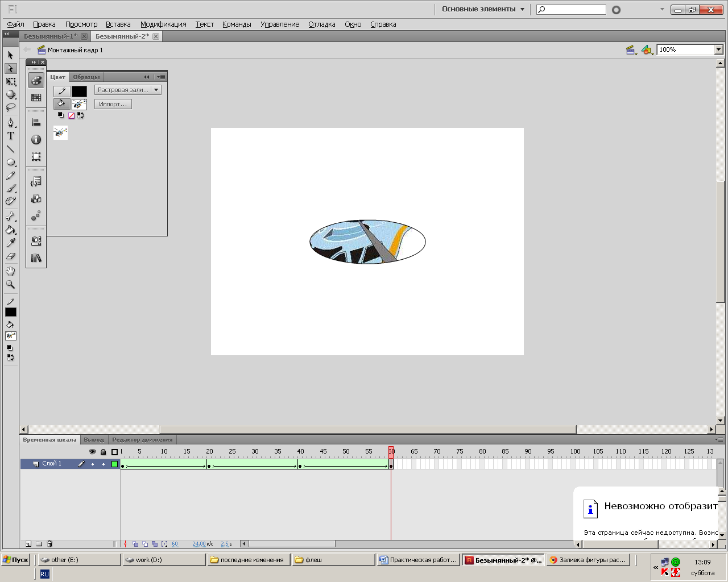Screen dimensions: 728x582
Task: Select the Zoom magnifier tool
Action: coord(10,284)
